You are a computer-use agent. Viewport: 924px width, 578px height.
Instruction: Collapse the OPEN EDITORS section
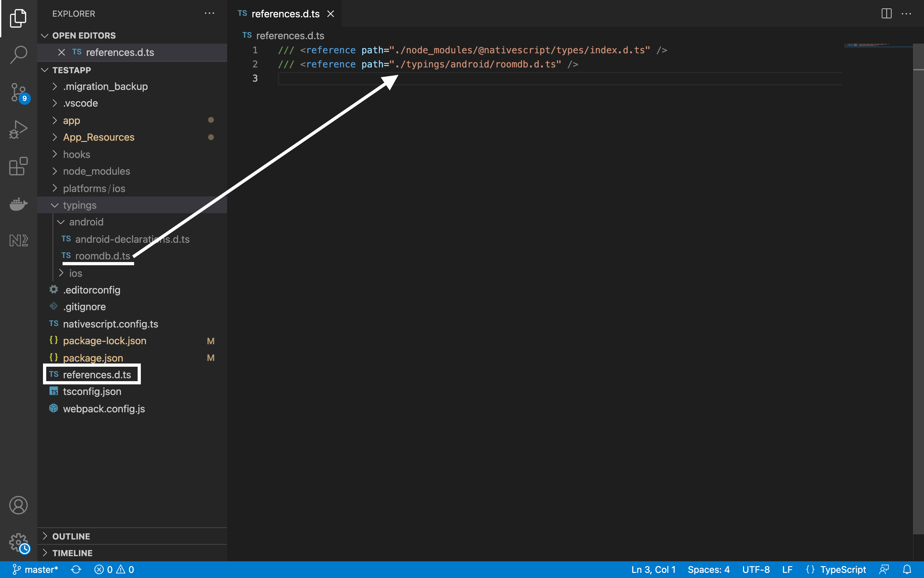[132, 36]
